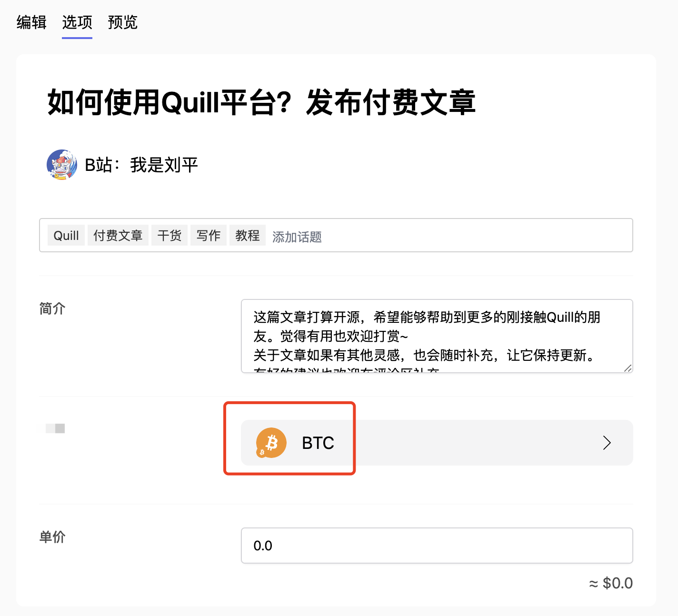
Task: Select the 选项 tab
Action: pyautogui.click(x=77, y=22)
